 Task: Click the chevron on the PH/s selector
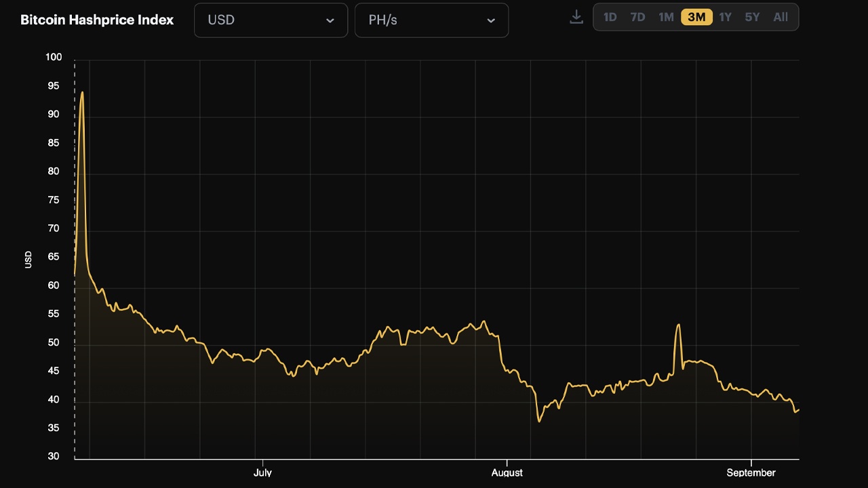(x=491, y=20)
